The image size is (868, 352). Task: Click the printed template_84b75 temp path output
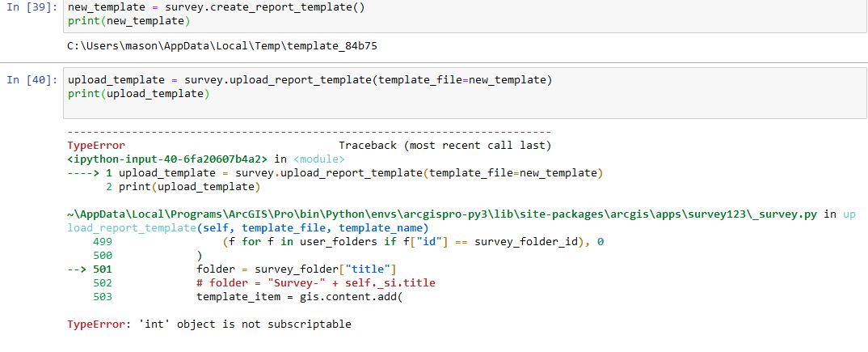coord(222,46)
